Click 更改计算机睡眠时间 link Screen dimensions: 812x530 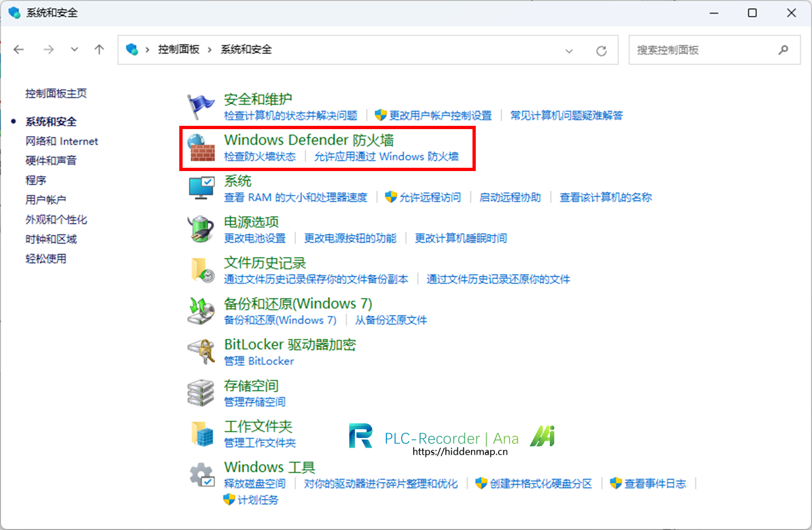(461, 238)
